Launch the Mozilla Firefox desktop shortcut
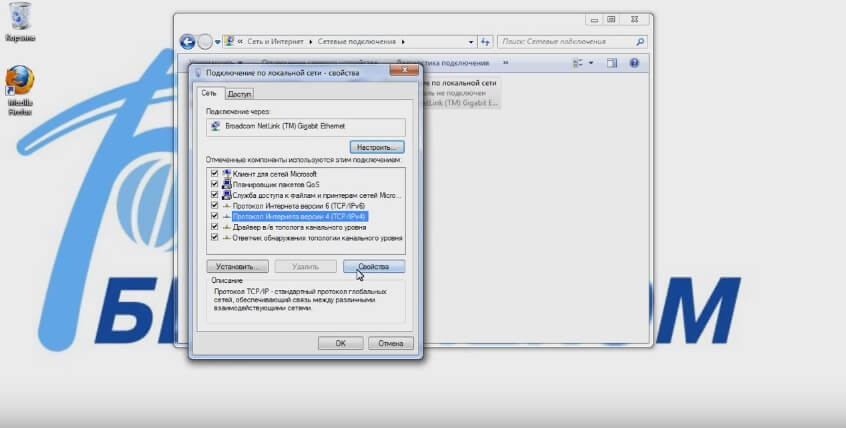The height and width of the screenshot is (428, 846). point(20,90)
